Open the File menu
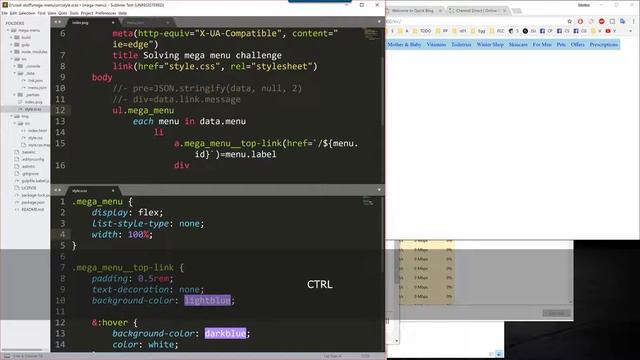 (4, 13)
